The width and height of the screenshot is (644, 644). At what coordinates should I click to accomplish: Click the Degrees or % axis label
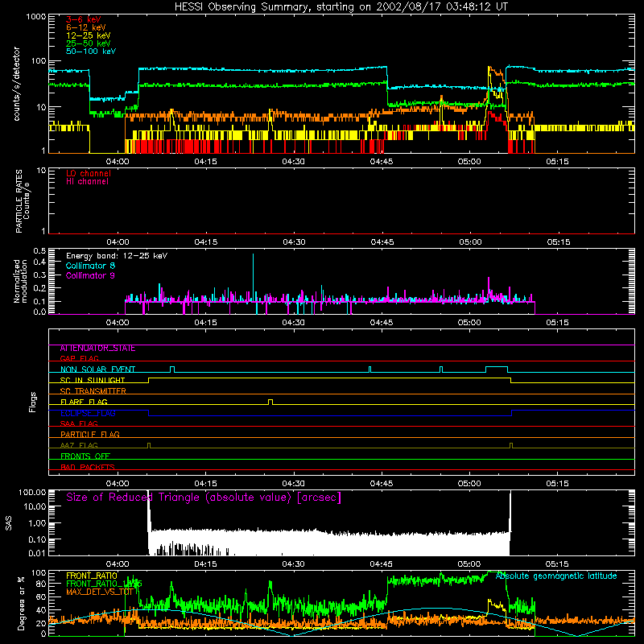point(21,604)
